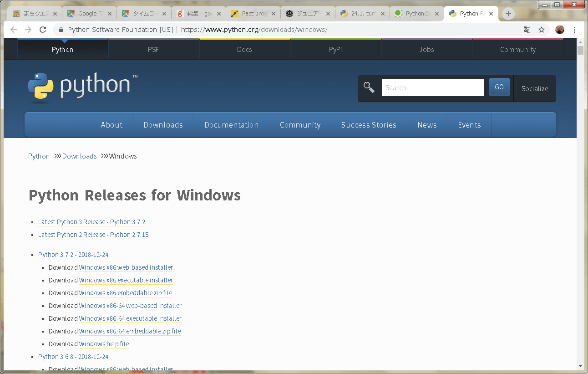Reload the page with the refresh icon
The image size is (588, 374).
[43, 30]
